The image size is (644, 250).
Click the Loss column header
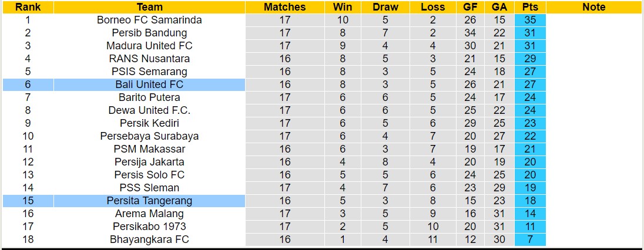[x=433, y=7]
